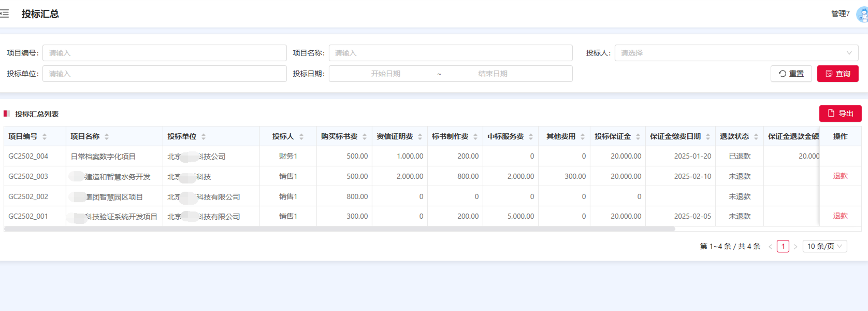This screenshot has width=868, height=311.
Task: Sort by 标书制作费 column
Action: (x=475, y=137)
